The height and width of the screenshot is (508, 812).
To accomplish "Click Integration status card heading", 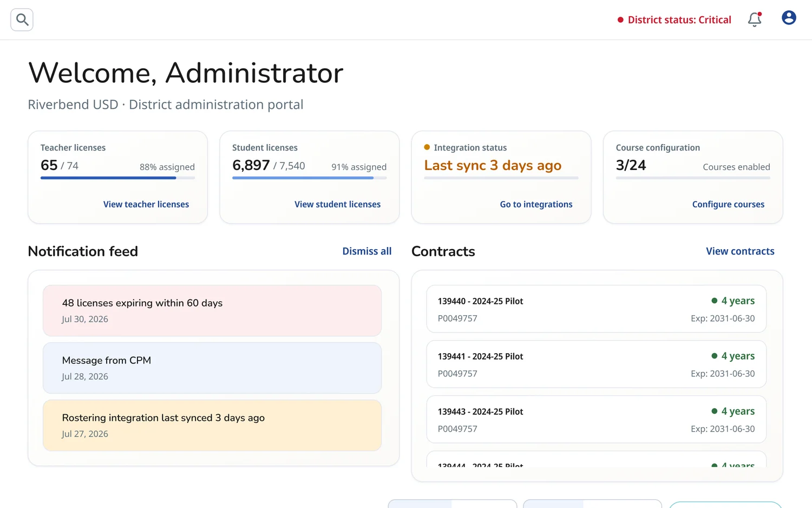I will tap(470, 148).
